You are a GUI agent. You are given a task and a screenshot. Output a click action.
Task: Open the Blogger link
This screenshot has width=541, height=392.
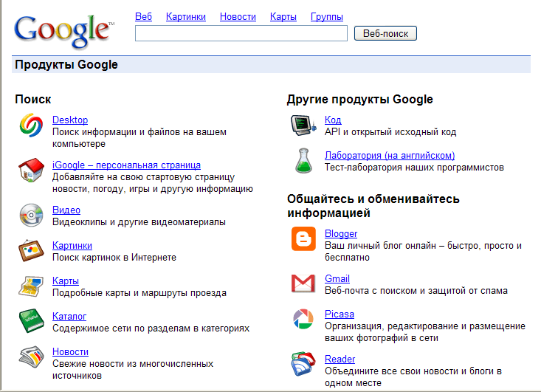point(341,233)
